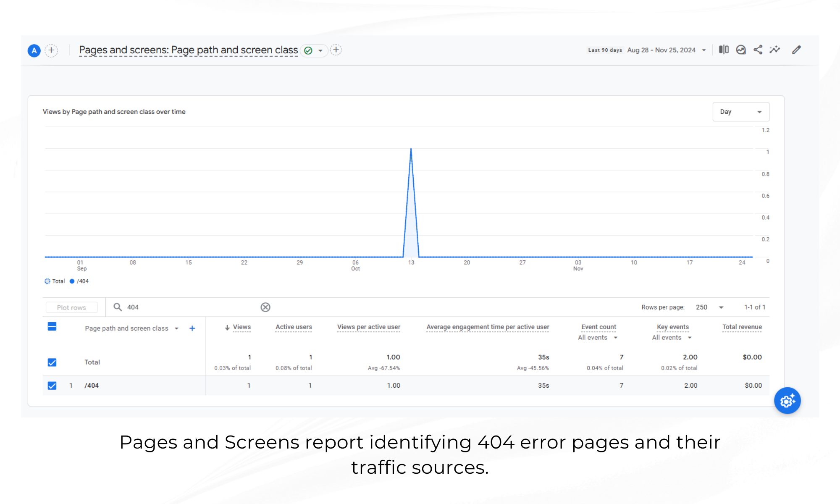Clear the 404 search with X icon
Screen dimensions: 840x504
(265, 307)
